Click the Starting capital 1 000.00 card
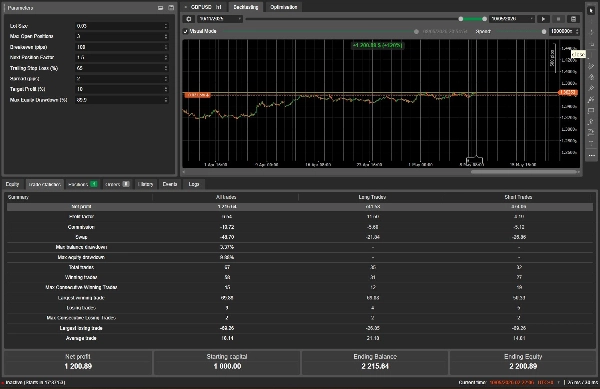This screenshot has height=389, width=600. coord(227,362)
